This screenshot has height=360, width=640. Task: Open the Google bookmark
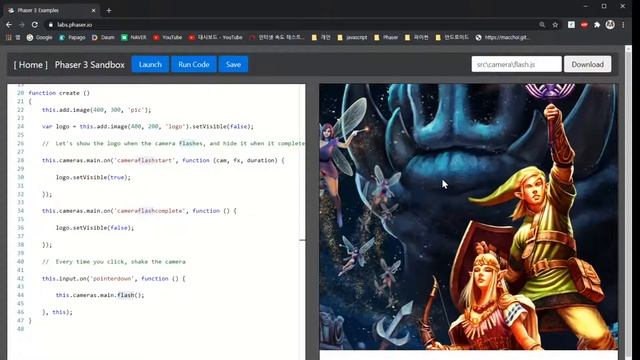(x=39, y=38)
